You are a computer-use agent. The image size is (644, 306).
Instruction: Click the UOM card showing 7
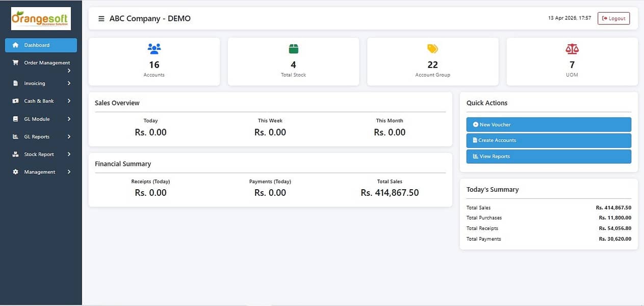(572, 61)
